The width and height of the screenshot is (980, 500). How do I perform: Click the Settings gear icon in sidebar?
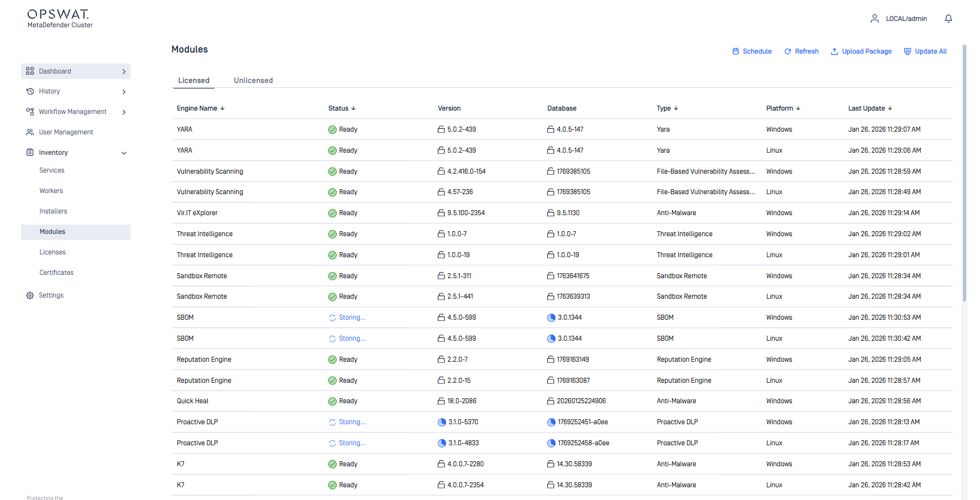30,295
